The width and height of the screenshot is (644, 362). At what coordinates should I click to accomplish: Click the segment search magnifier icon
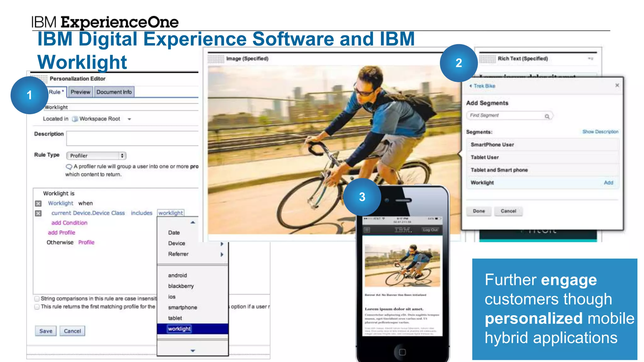point(547,116)
